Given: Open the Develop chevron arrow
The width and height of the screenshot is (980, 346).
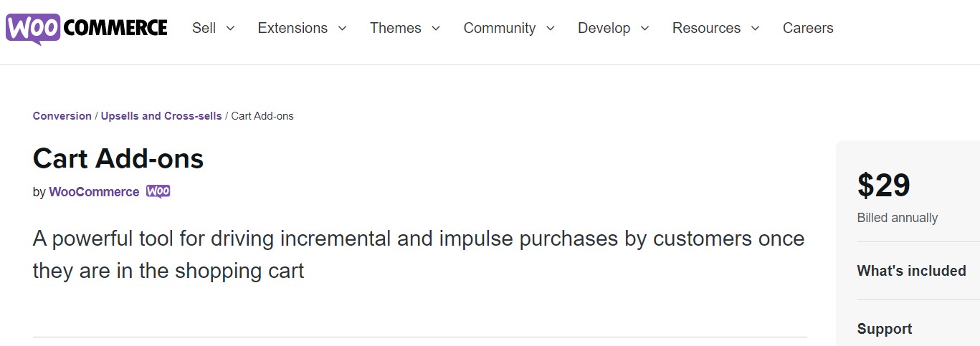Looking at the screenshot, I should click(644, 29).
